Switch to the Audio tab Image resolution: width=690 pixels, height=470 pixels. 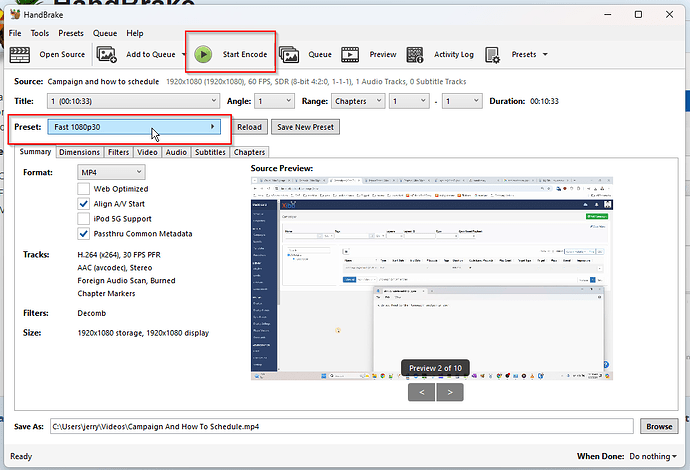(176, 152)
